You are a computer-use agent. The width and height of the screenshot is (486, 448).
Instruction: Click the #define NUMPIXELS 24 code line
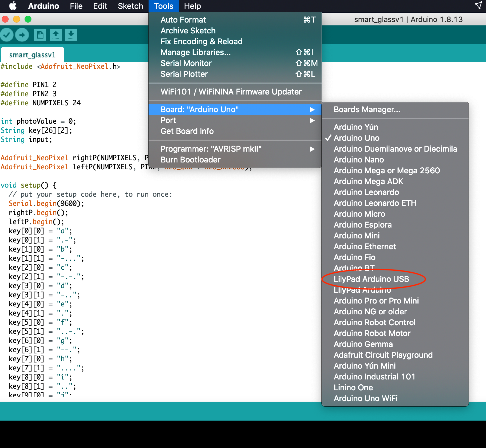[x=41, y=103]
